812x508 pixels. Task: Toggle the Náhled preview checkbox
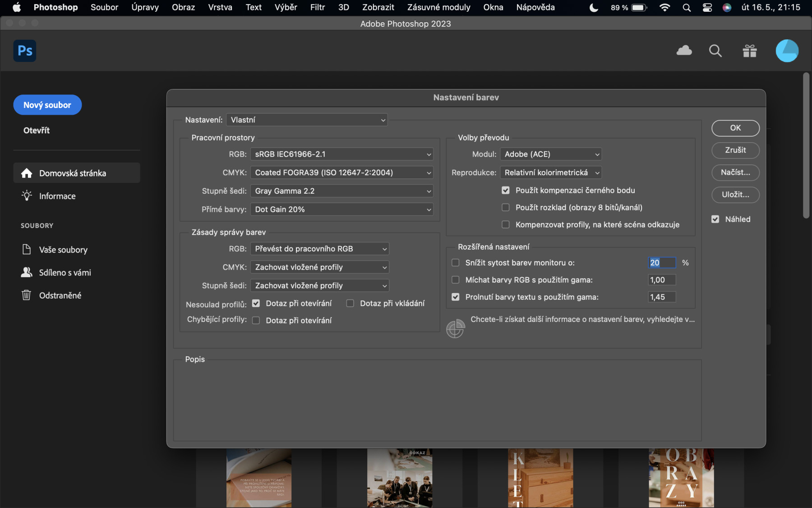(715, 219)
